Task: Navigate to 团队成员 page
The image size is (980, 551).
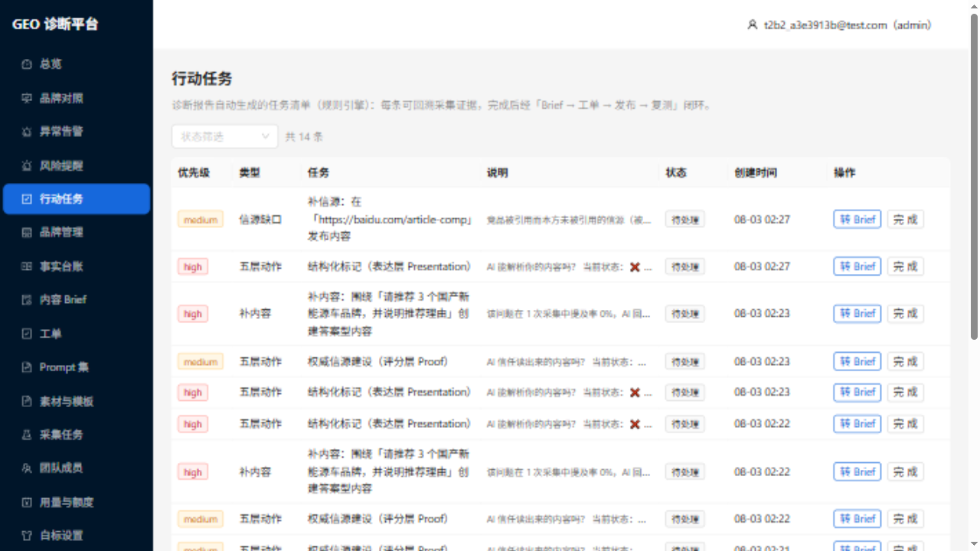Action: click(77, 468)
